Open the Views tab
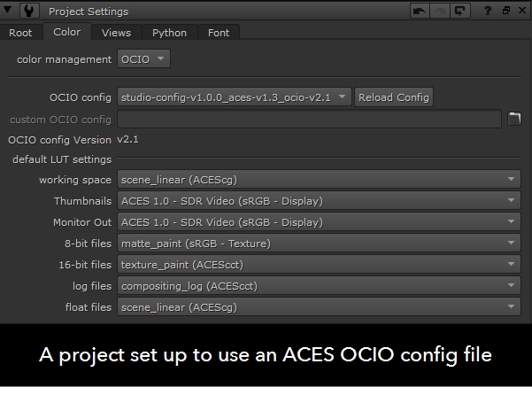 coord(116,33)
